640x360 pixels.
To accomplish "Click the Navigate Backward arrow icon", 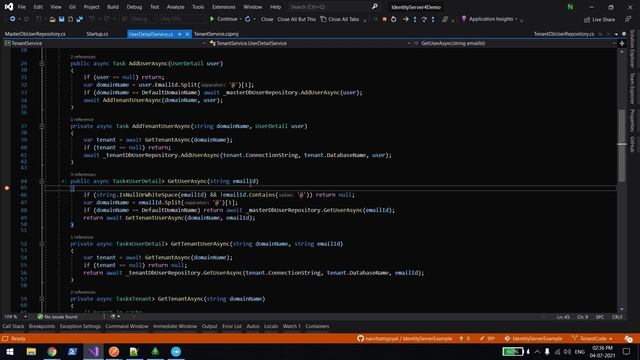I will (x=13, y=19).
